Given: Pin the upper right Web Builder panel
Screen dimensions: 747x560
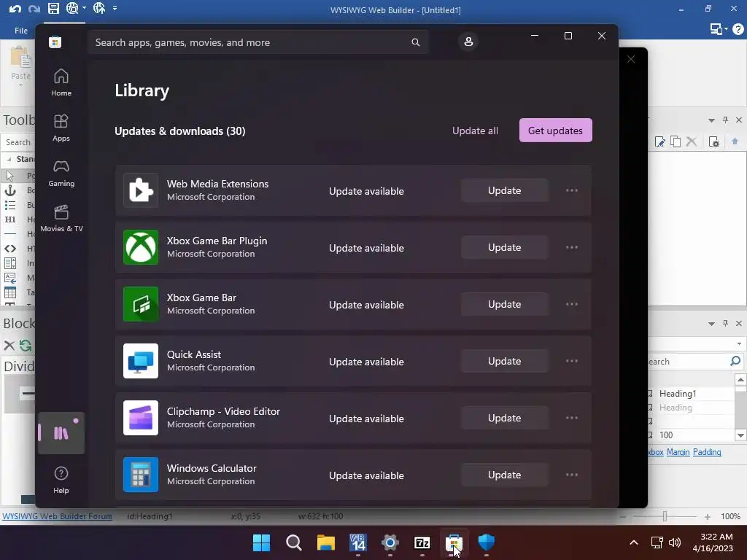Looking at the screenshot, I should 725,120.
